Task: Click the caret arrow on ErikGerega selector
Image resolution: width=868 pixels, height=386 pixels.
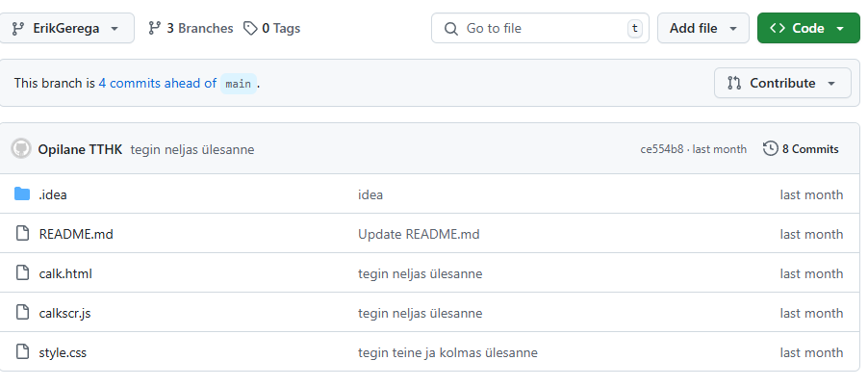Action: (115, 29)
